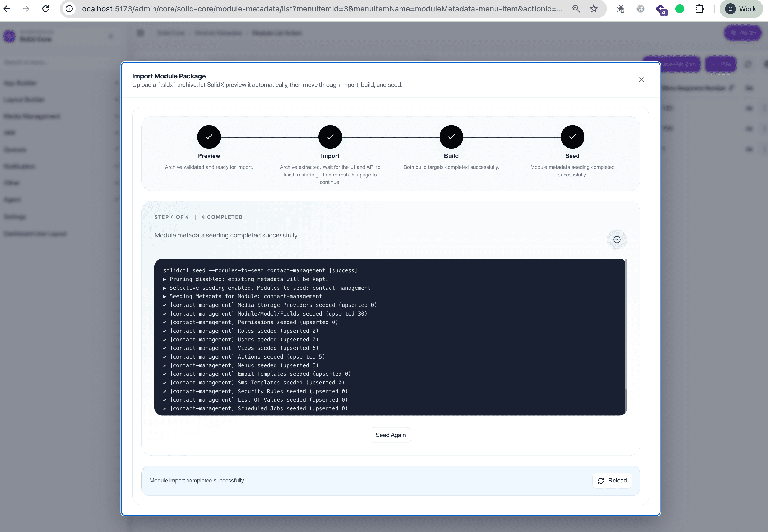Bookmark this page with the star icon
The width and height of the screenshot is (768, 532).
point(594,9)
